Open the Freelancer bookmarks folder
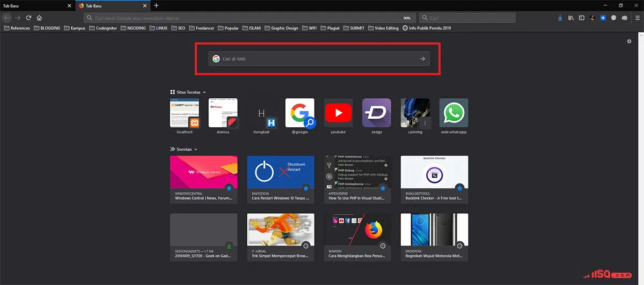 202,28
